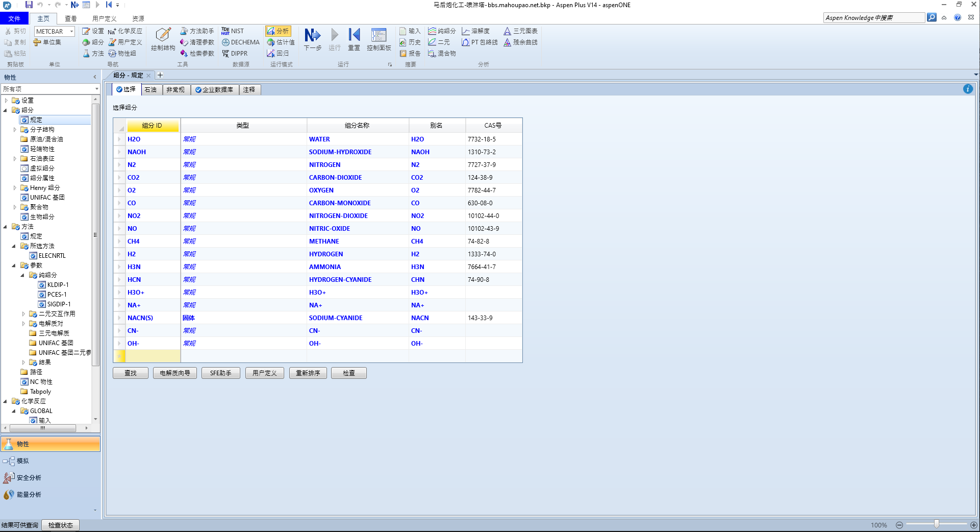Switch to the 企业数据库 tab

point(214,90)
